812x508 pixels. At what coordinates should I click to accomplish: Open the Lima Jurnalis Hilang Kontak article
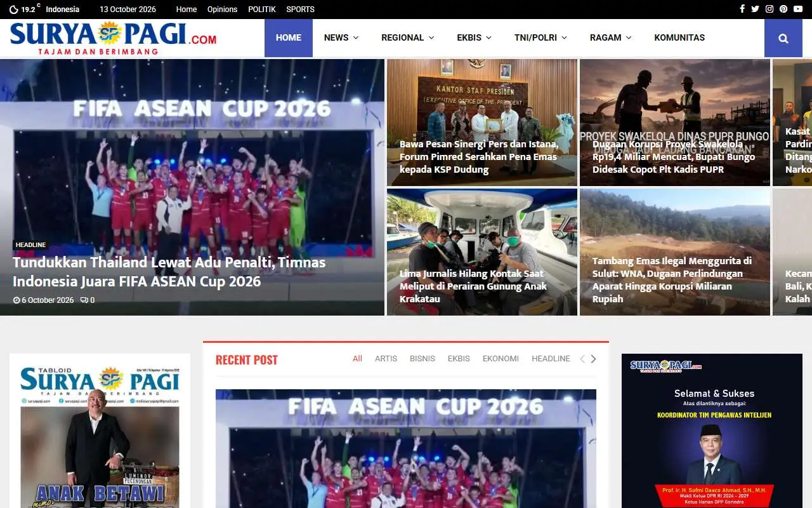(x=472, y=286)
